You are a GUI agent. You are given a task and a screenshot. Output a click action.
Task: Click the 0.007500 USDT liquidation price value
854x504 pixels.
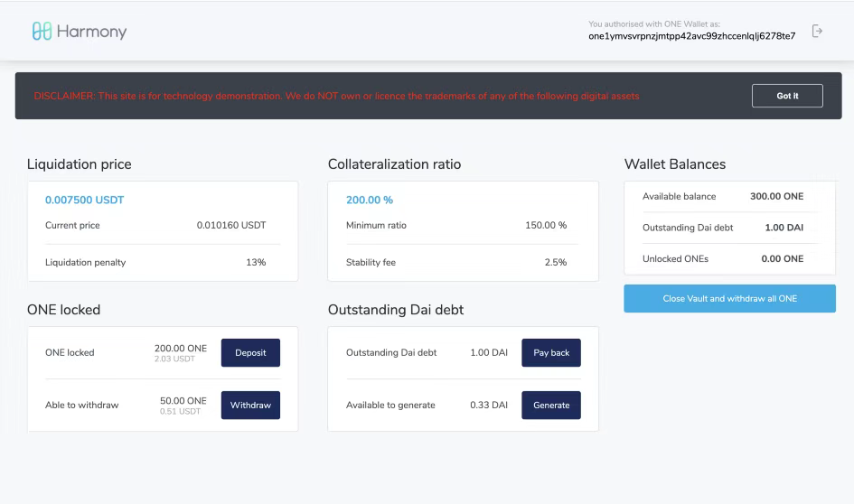pos(84,200)
